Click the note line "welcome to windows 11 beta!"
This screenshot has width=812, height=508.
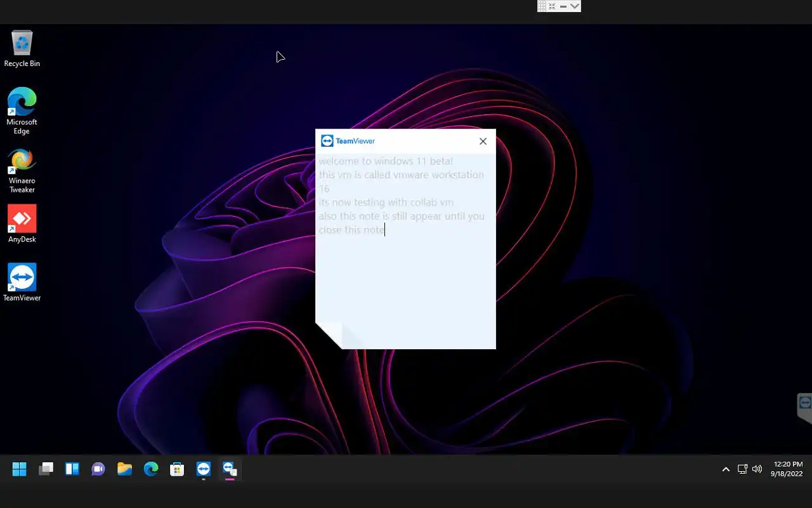click(x=386, y=161)
